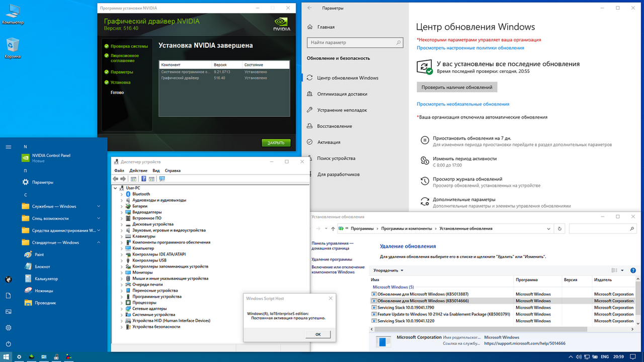Click refresh icon in Installed Updates address bar
This screenshot has height=362, width=644.
point(559,228)
